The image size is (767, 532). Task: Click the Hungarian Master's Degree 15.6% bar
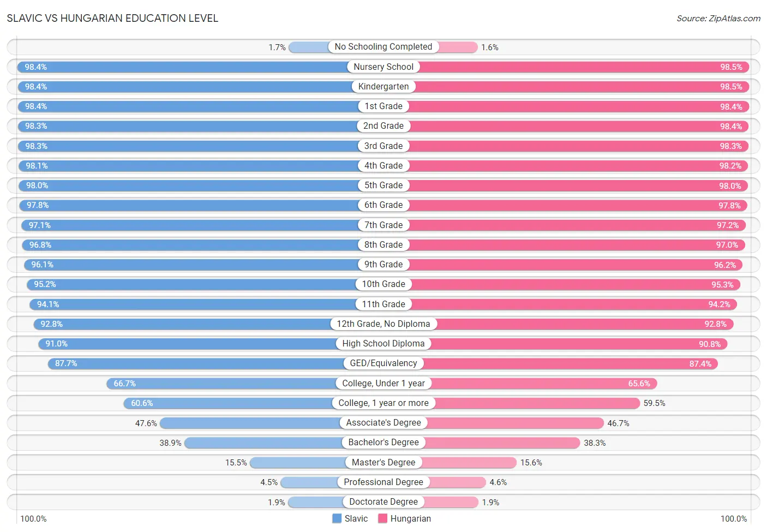tap(469, 463)
